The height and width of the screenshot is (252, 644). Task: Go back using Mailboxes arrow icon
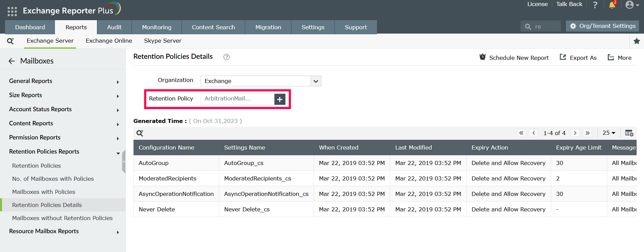click(12, 61)
